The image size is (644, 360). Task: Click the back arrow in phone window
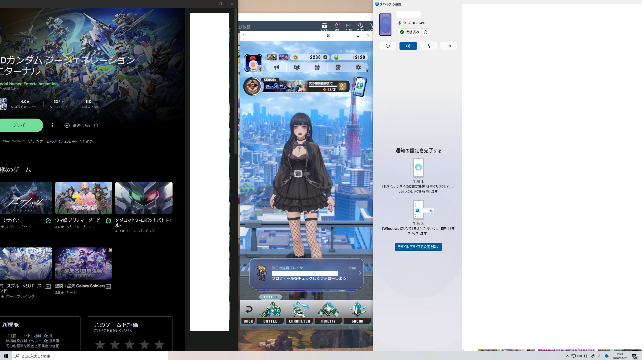(x=244, y=35)
